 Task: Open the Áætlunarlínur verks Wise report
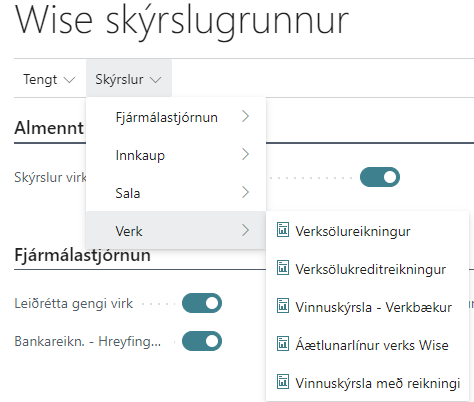coord(367,345)
